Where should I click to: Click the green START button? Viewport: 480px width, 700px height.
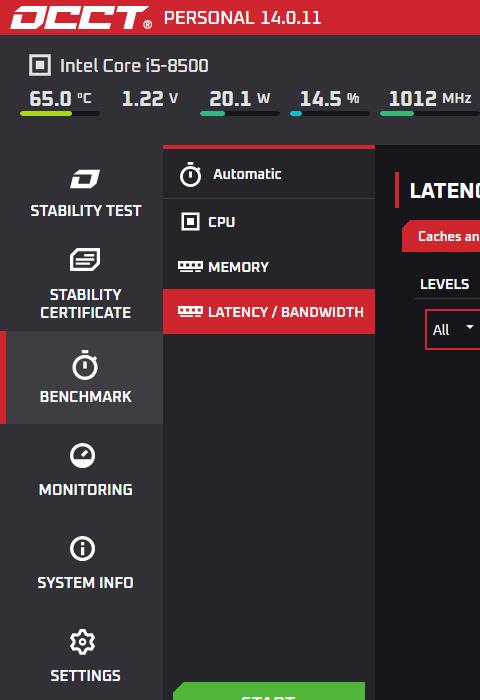[269, 691]
